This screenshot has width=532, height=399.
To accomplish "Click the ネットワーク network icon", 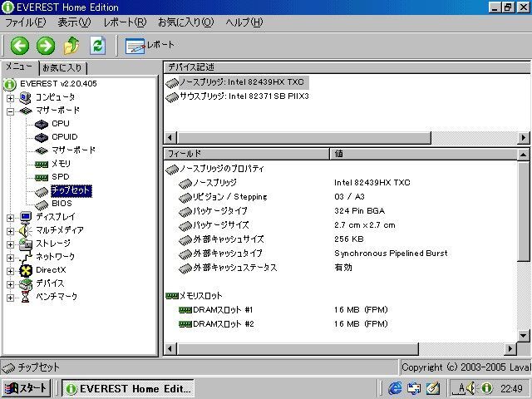I will (x=26, y=258).
